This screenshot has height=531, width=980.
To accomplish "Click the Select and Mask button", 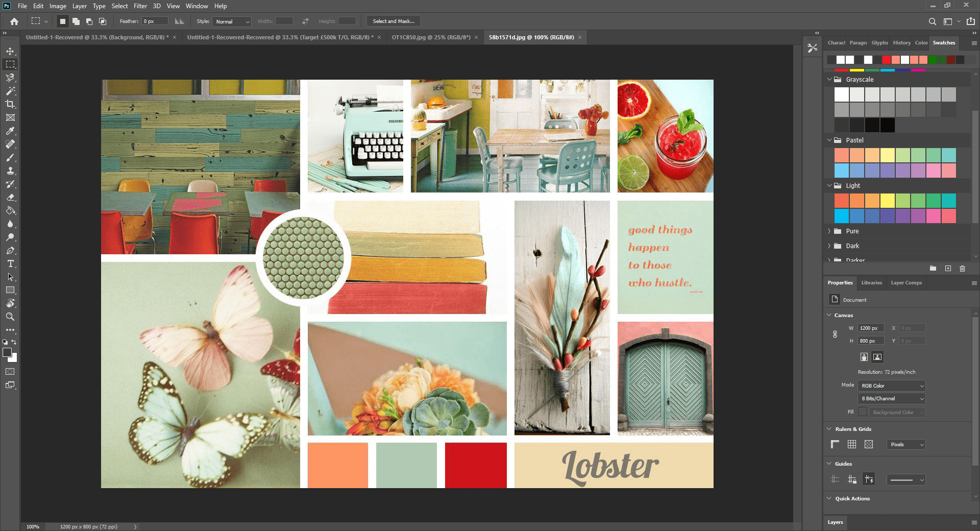I will point(393,21).
